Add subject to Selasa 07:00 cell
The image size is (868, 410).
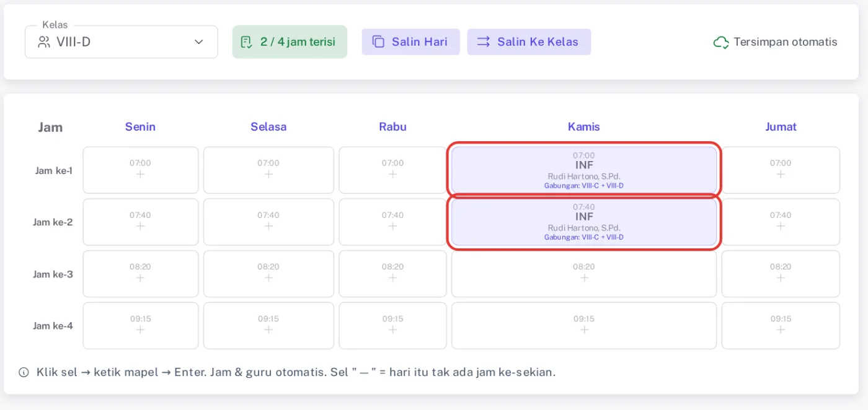(268, 170)
